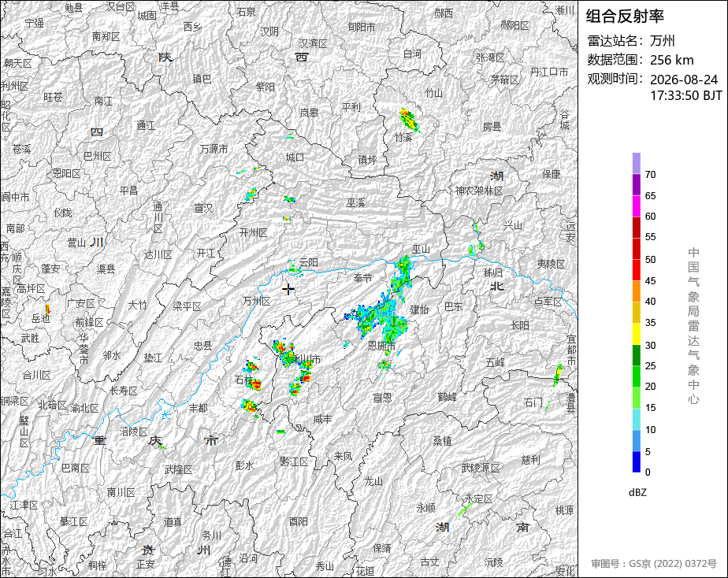Click the dark blue 0 dBZ legend color
This screenshot has height=578, width=728.
636,462
